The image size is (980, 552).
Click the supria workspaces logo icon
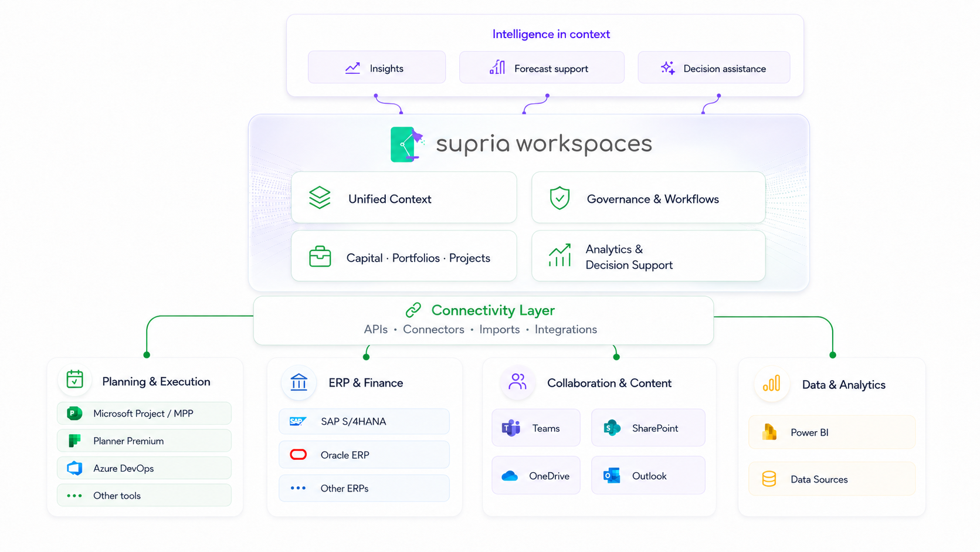coord(407,144)
